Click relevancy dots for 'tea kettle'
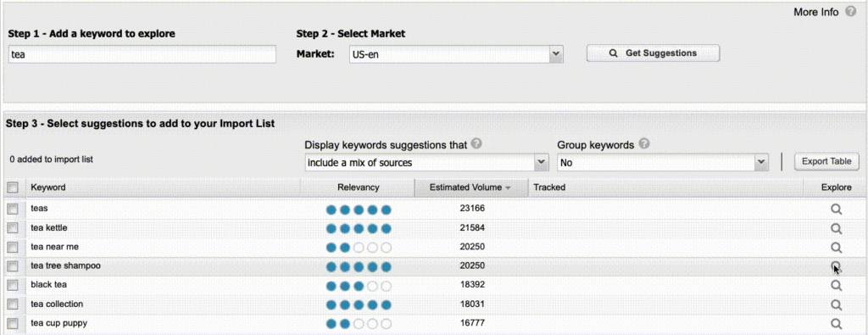 click(359, 228)
